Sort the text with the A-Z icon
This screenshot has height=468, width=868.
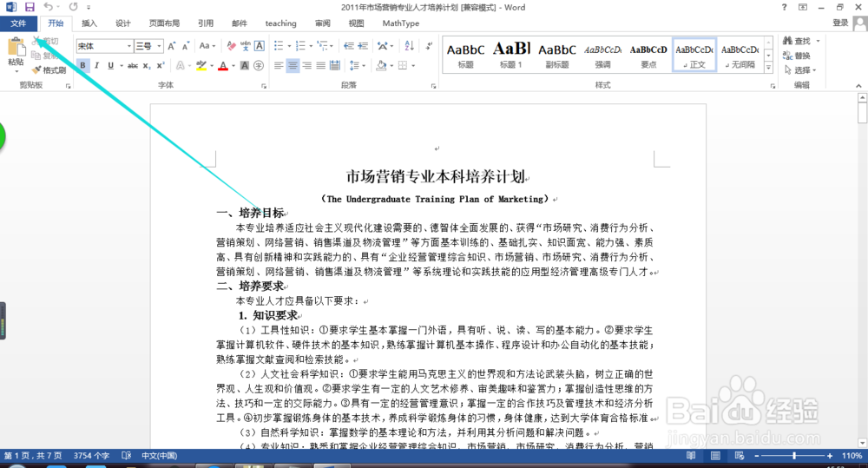tap(409, 46)
